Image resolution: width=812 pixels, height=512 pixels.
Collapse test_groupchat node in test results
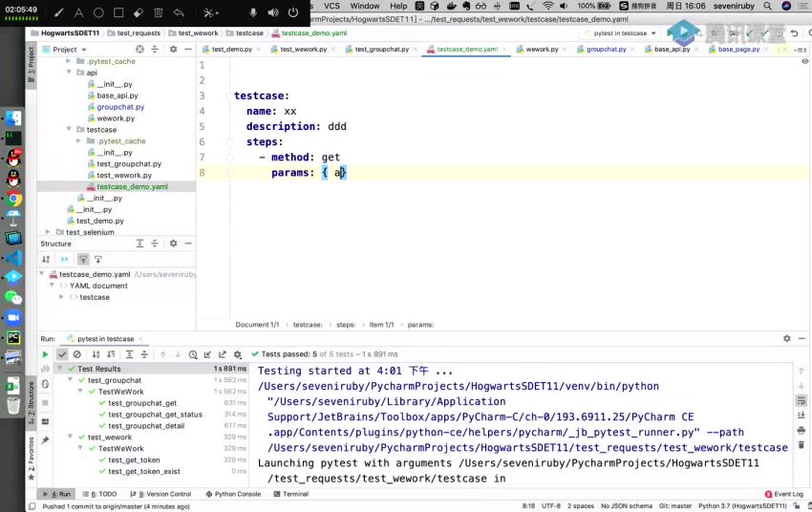(x=70, y=380)
